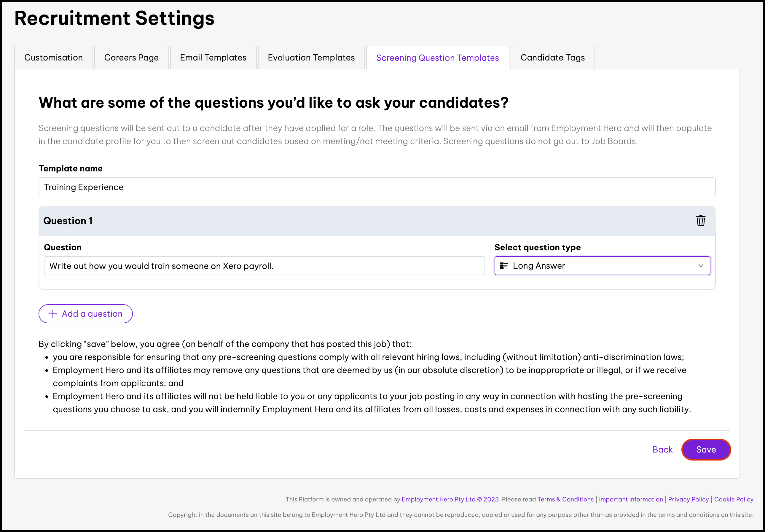Image resolution: width=765 pixels, height=532 pixels.
Task: Click the Back link
Action: point(662,449)
